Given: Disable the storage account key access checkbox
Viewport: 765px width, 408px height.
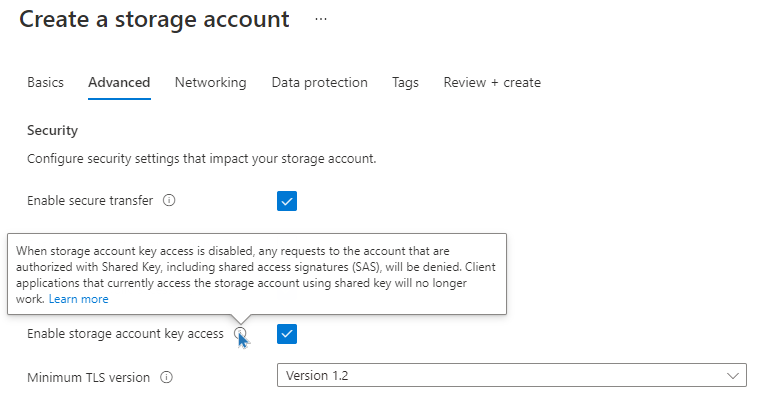Looking at the screenshot, I should point(287,334).
